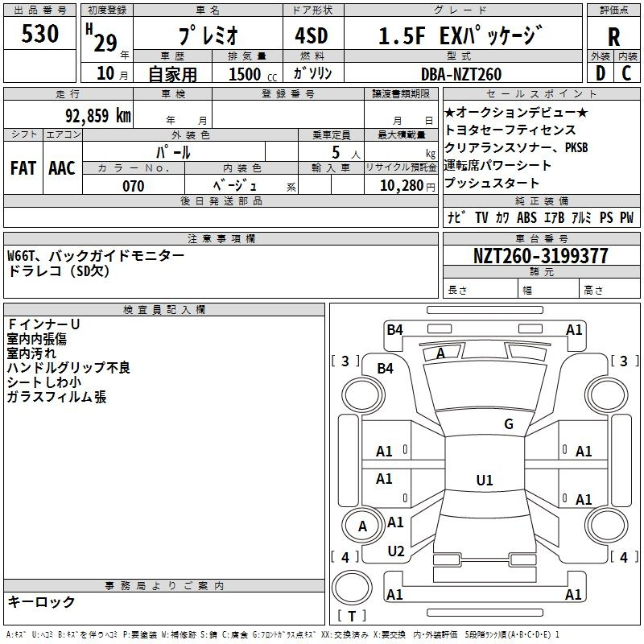The width and height of the screenshot is (644, 644).
Task: Click the lot number 530
Action: (x=39, y=33)
